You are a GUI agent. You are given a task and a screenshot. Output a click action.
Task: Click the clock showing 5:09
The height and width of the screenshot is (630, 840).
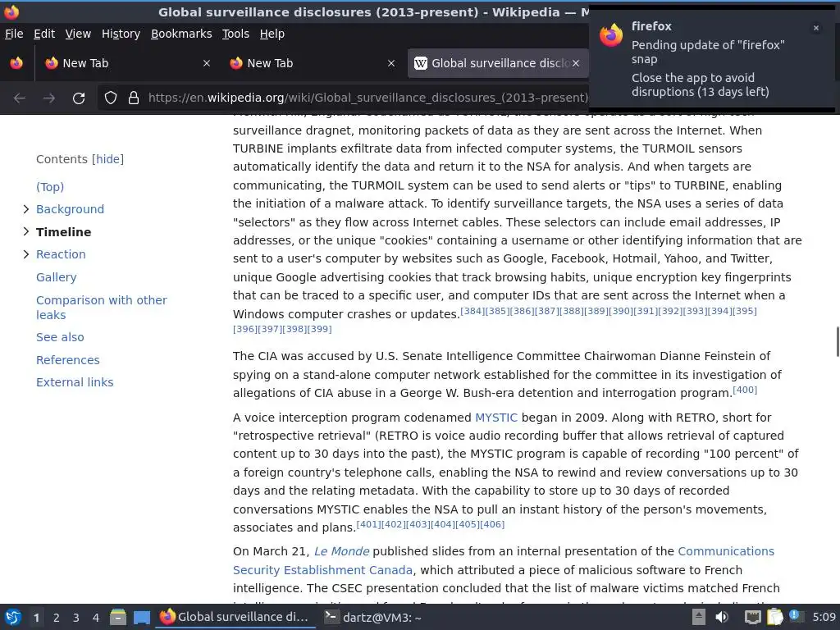tap(824, 617)
